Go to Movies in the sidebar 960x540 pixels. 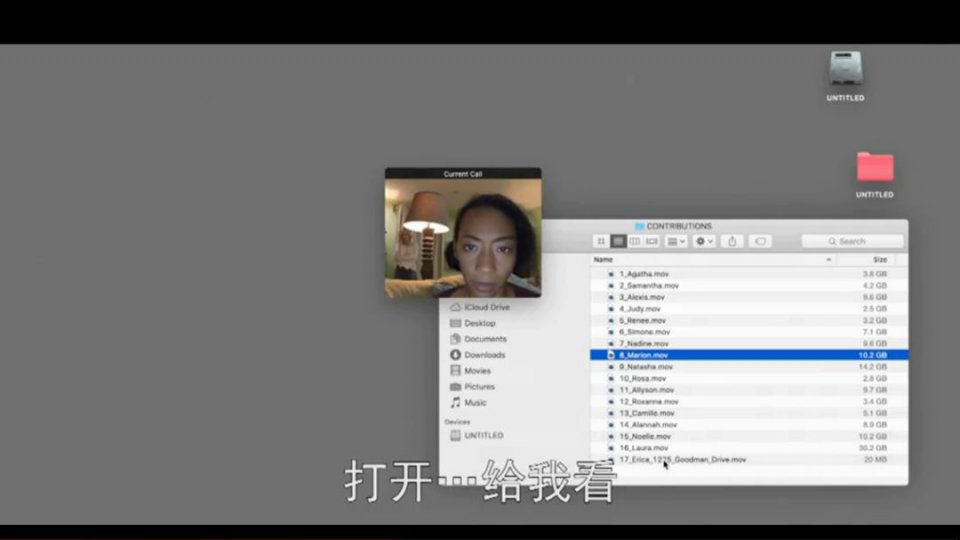pyautogui.click(x=477, y=371)
